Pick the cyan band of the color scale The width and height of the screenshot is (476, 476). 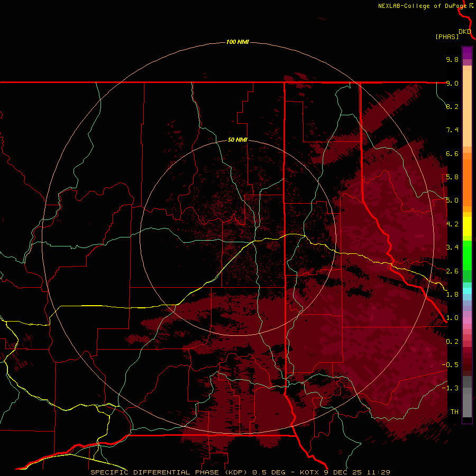[x=467, y=291]
